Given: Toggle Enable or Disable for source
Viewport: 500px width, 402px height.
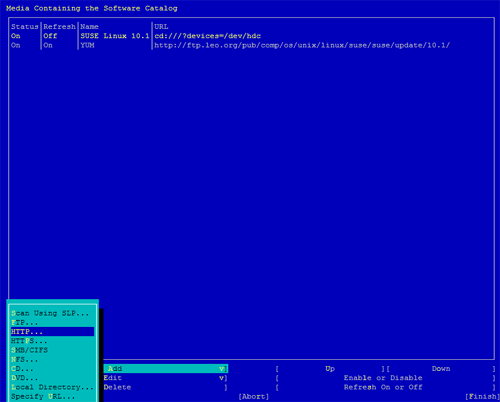Looking at the screenshot, I should tap(385, 378).
